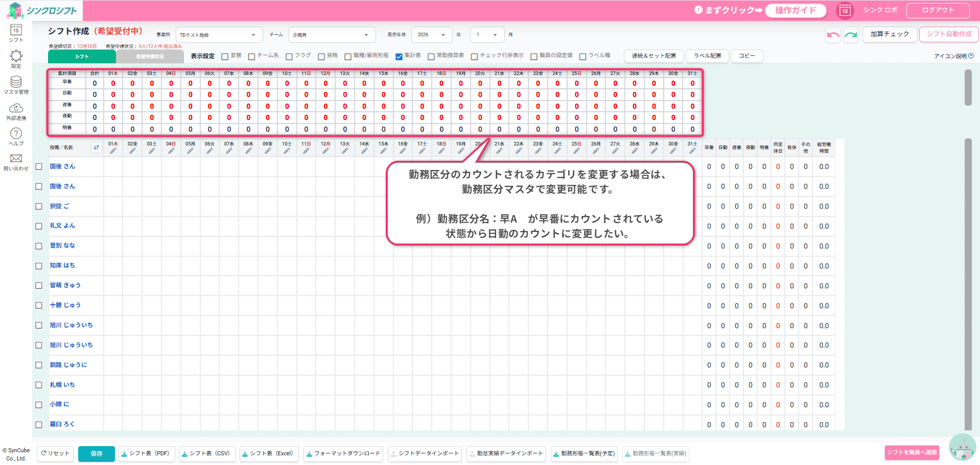Tick the checkbox for 国後 さん first row
The height and width of the screenshot is (465, 980).
pos(39,167)
